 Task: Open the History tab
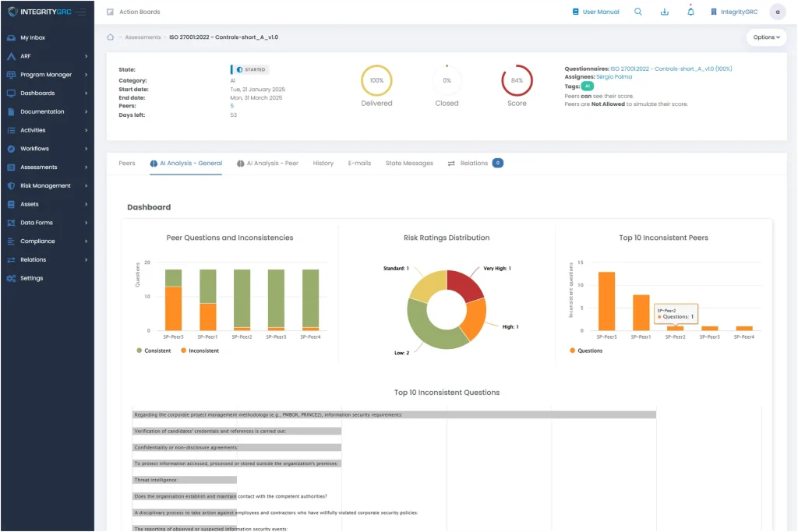(x=323, y=164)
